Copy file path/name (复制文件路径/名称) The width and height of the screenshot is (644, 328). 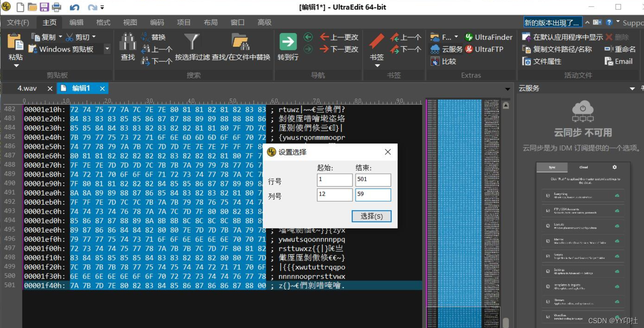point(557,49)
